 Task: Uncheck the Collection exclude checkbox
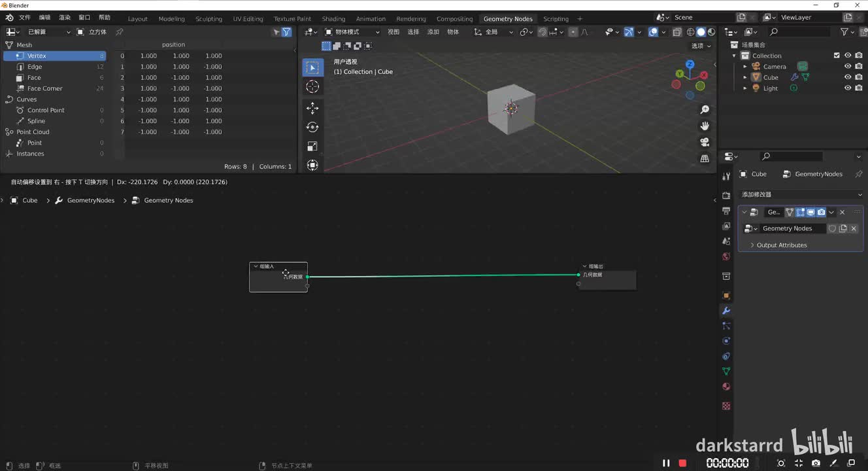click(837, 56)
